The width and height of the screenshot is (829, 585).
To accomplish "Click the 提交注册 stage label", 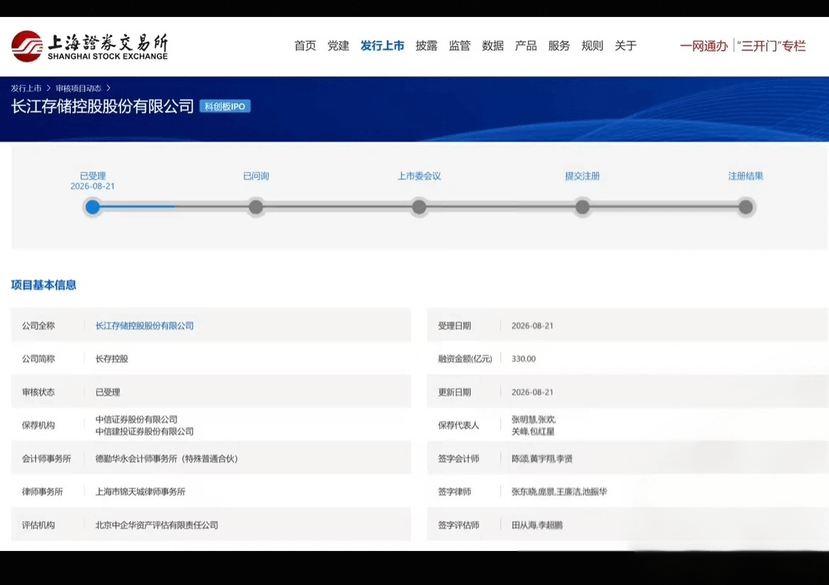I will (583, 176).
